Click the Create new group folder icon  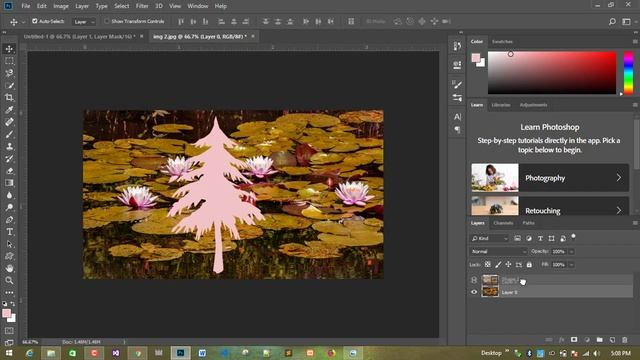600,340
